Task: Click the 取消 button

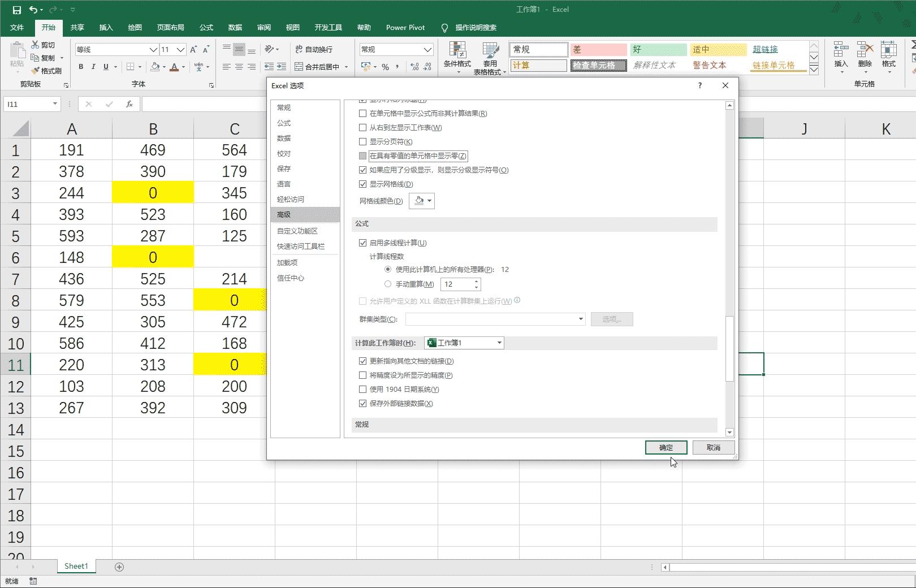Action: [x=713, y=447]
